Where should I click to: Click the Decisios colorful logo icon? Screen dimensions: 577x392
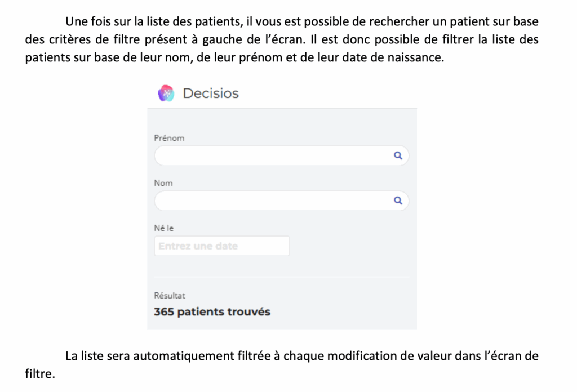tap(166, 93)
